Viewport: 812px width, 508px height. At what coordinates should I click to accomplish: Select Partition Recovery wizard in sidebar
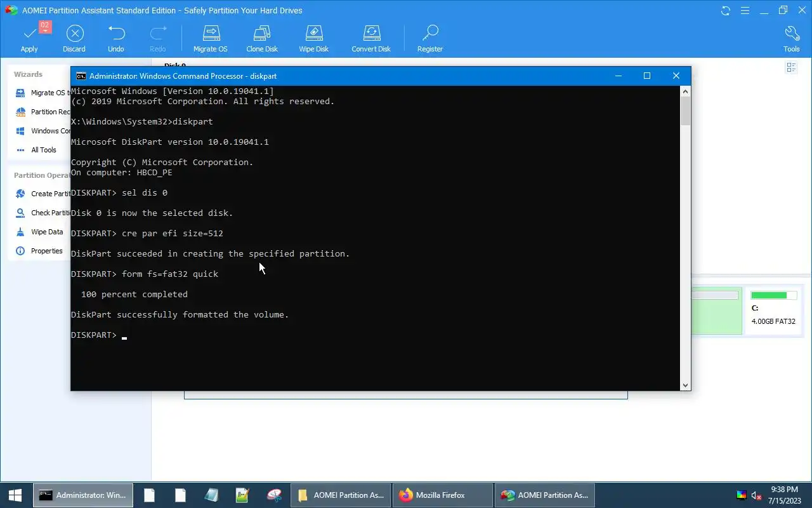[x=43, y=112]
